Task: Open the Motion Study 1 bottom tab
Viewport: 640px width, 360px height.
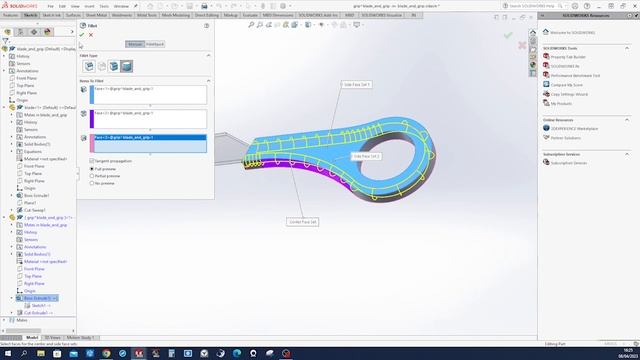Action: coord(80,338)
